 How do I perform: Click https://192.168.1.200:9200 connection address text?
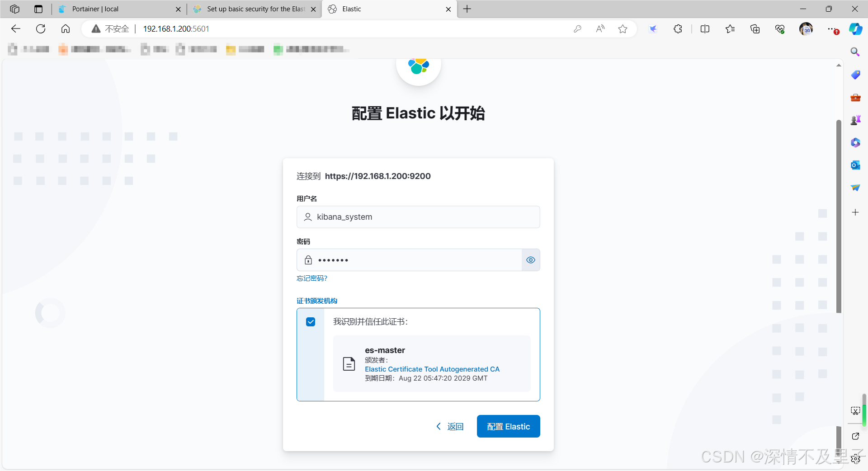tap(378, 176)
